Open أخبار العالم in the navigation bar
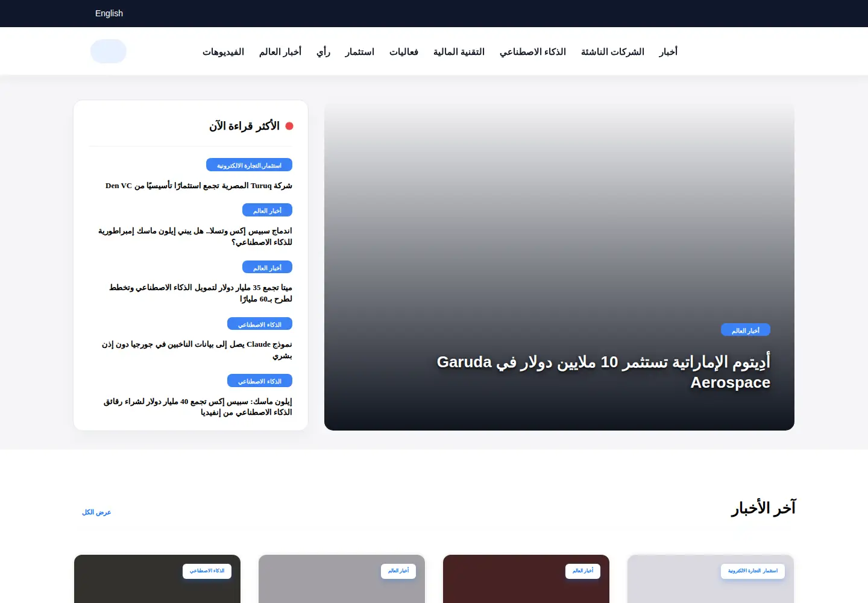The width and height of the screenshot is (868, 603). coord(280,52)
